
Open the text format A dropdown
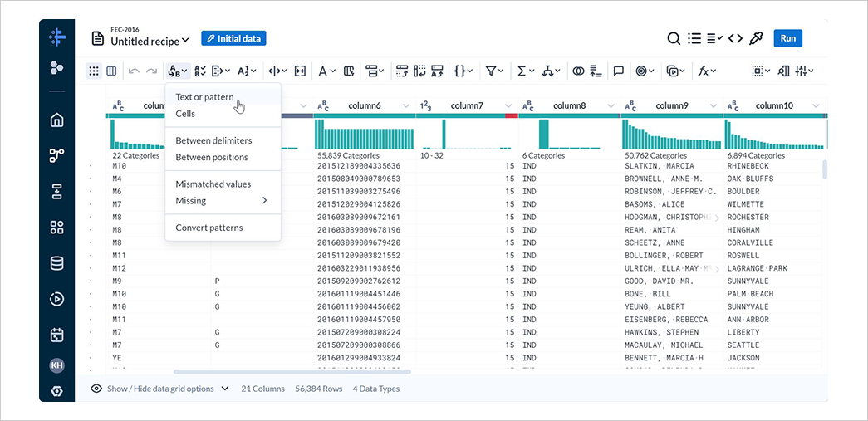point(326,71)
